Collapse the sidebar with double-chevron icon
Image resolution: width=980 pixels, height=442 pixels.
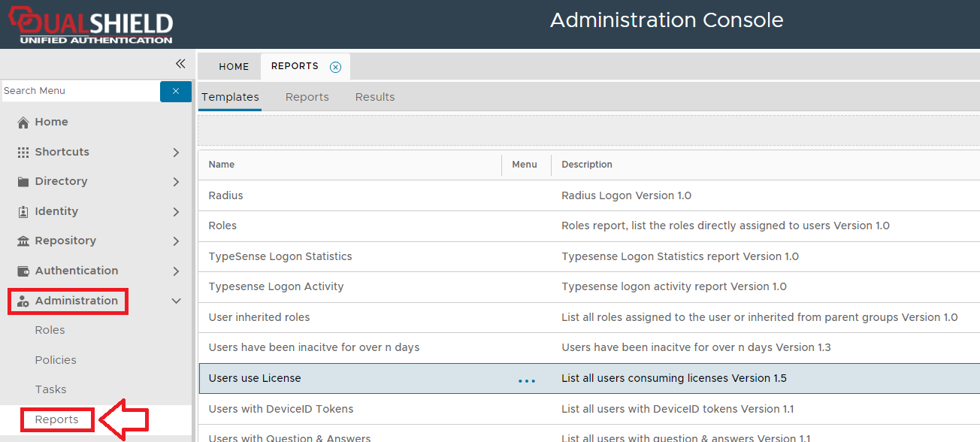click(x=180, y=64)
